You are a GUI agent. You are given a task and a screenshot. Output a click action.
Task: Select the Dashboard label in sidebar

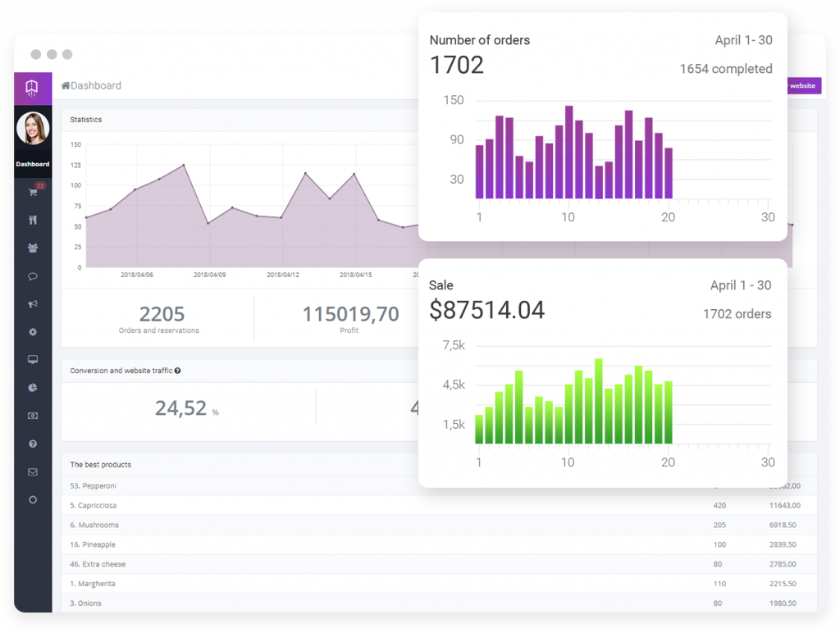point(33,164)
